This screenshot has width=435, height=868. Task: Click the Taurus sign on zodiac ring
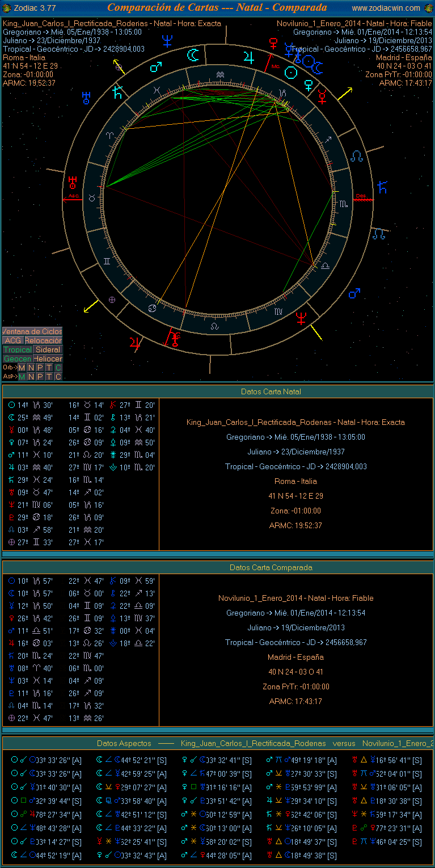[x=92, y=197]
